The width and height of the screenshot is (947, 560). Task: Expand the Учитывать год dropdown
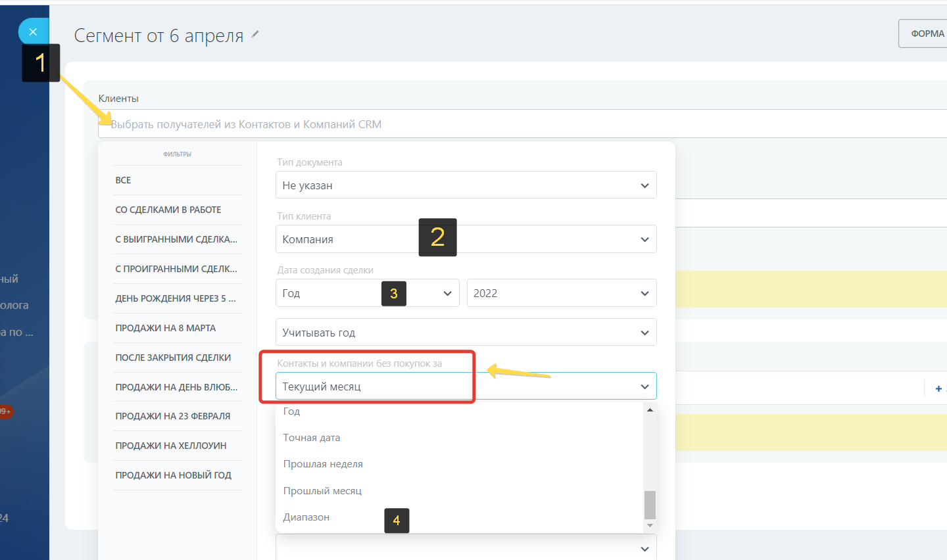(x=466, y=333)
